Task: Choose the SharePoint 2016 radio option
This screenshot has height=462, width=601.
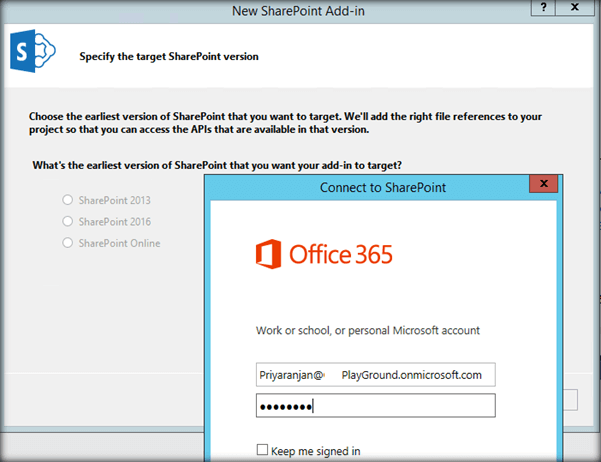Action: [68, 221]
